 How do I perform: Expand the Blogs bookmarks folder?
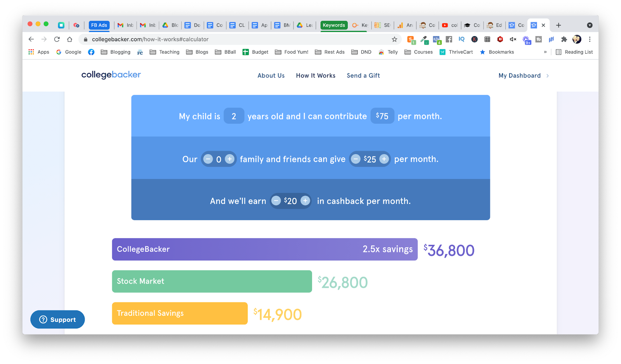point(197,52)
